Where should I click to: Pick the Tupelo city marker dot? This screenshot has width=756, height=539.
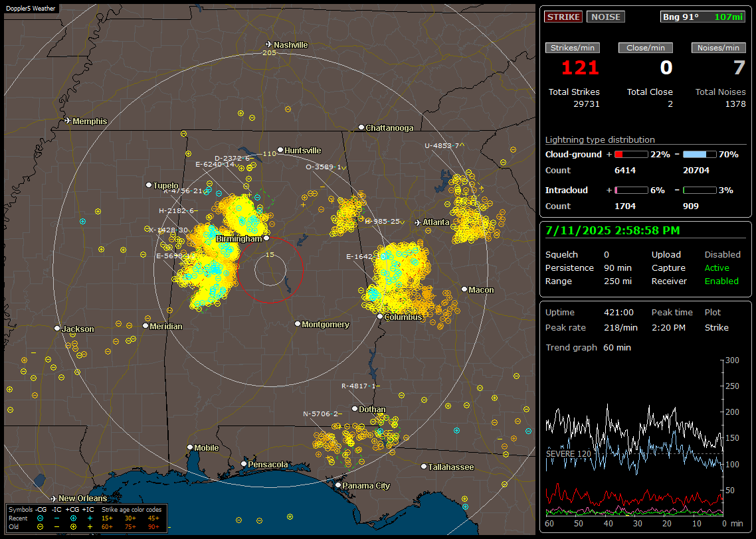[x=149, y=185]
